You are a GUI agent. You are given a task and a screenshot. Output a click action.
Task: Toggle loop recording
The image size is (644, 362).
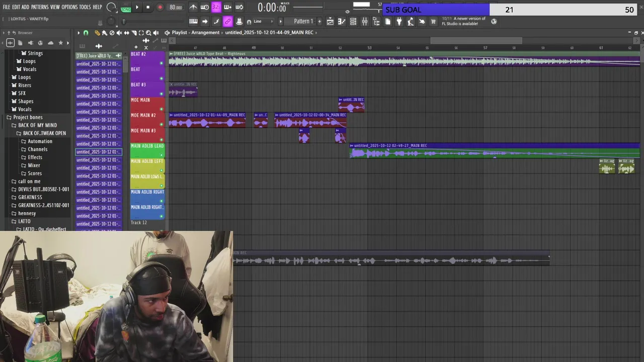[239, 7]
